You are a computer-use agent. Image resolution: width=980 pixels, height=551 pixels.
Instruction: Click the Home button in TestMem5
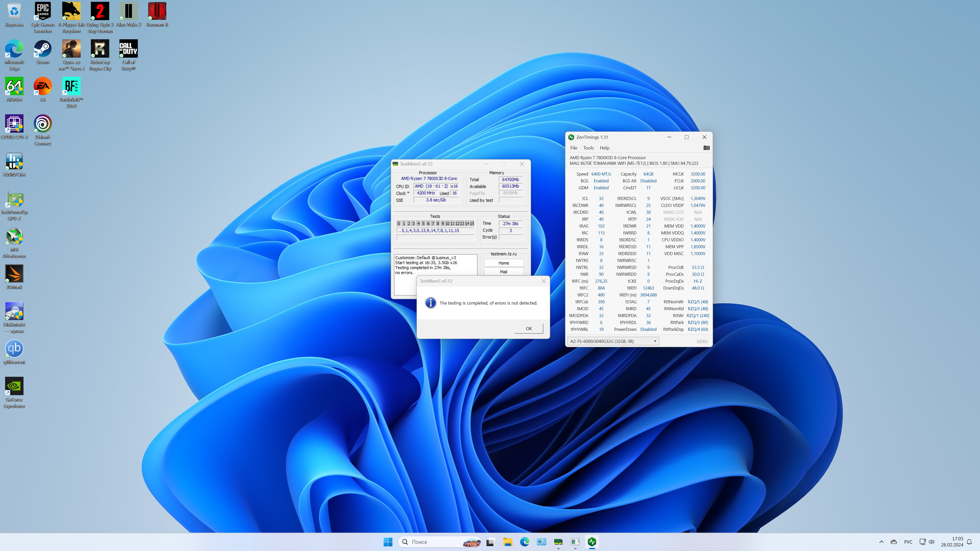[503, 263]
